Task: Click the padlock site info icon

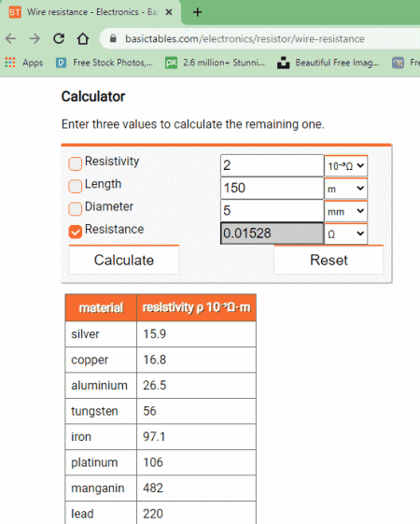Action: click(x=113, y=38)
